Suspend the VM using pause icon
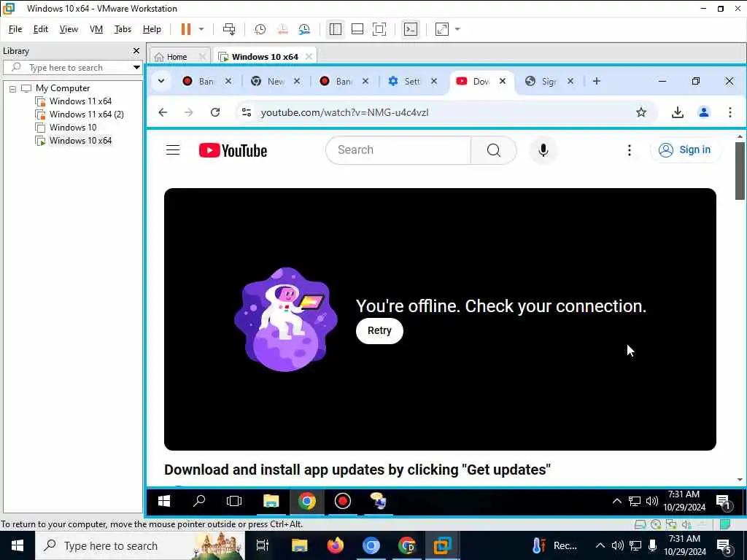Viewport: 747px width, 560px height. point(186,29)
